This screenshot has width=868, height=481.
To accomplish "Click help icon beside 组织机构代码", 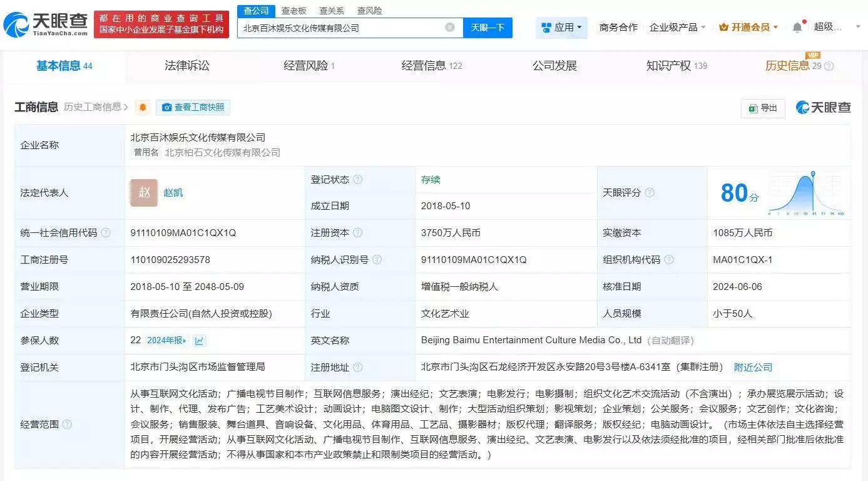I will coord(669,260).
